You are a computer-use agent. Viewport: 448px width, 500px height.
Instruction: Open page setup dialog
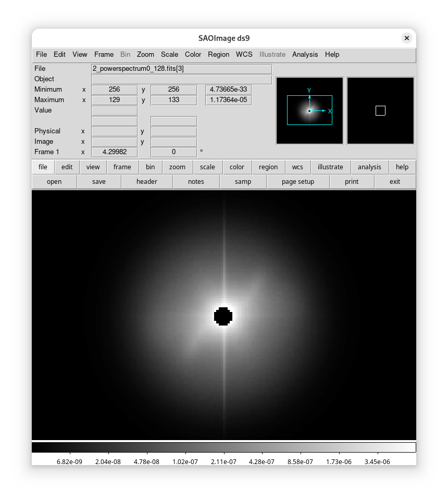click(x=298, y=182)
